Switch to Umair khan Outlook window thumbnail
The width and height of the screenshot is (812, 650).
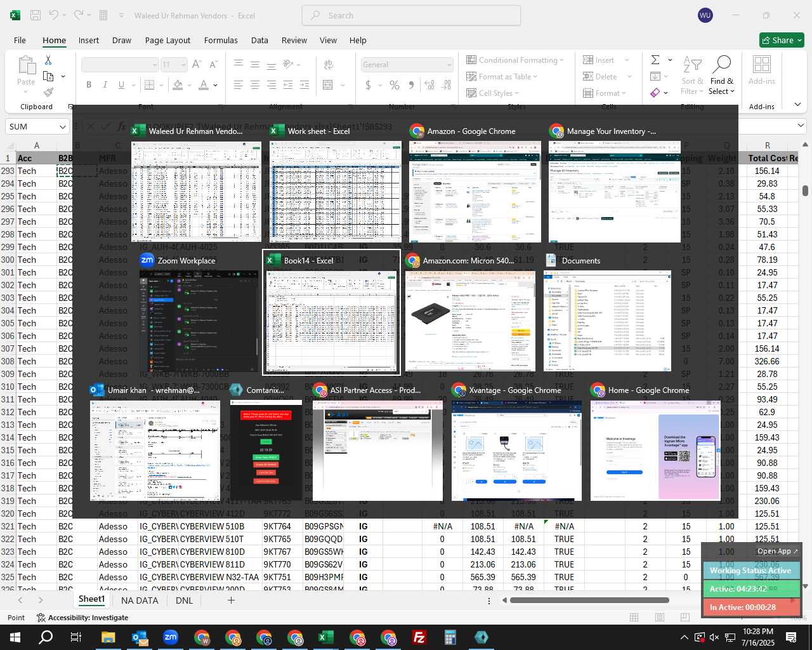click(x=155, y=451)
